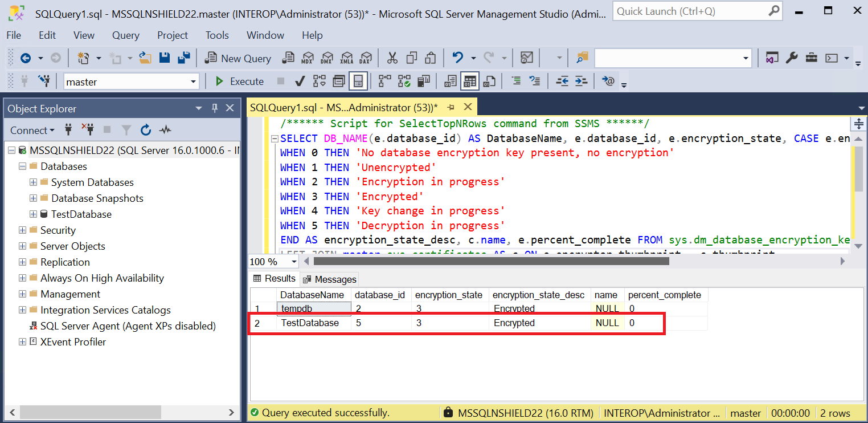
Task: Expand the Security node
Action: [22, 230]
